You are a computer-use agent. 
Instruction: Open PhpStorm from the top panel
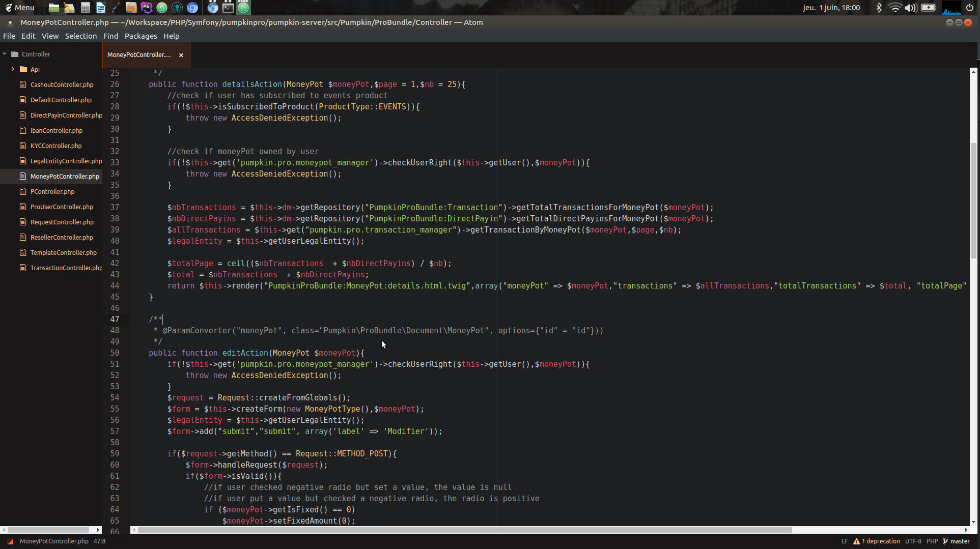coord(147,8)
